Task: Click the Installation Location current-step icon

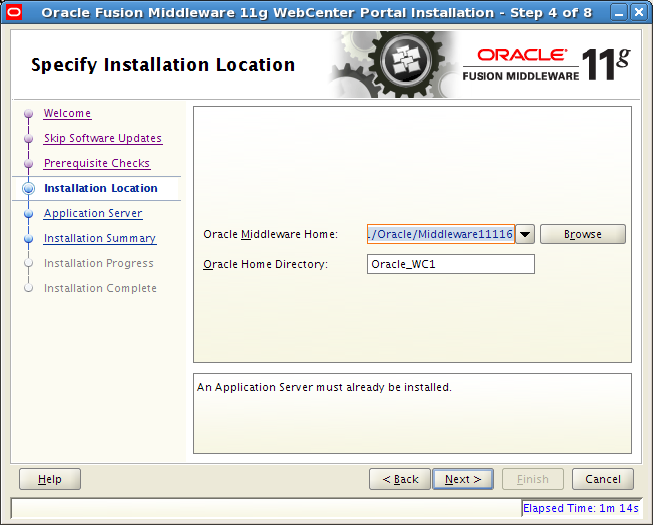Action: pyautogui.click(x=28, y=188)
